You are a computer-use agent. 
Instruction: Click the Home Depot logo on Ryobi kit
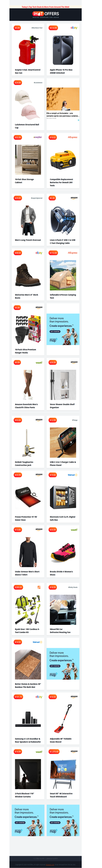pyautogui.click(x=39, y=587)
